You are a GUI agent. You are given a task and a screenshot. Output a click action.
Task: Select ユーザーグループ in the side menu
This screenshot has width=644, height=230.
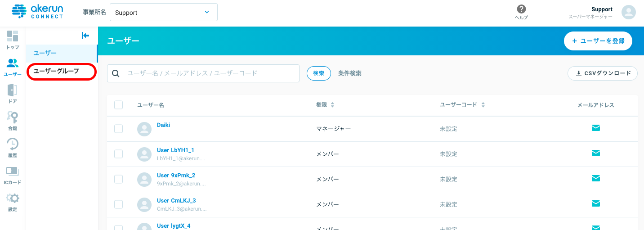62,71
